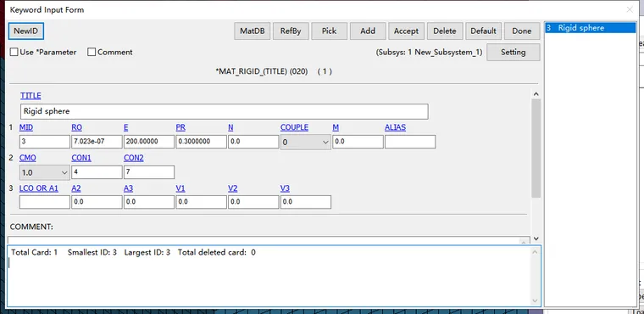Click the PR label link
Screen dimensions: 644x314
180,127
